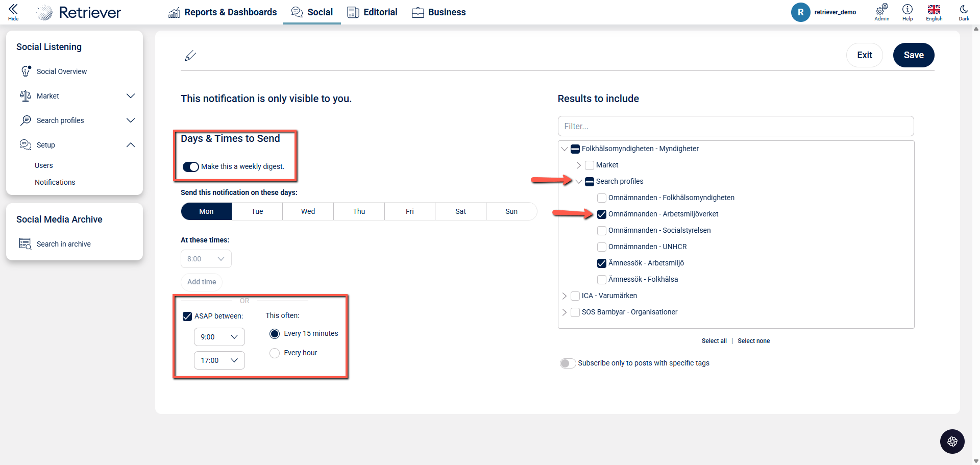Viewport: 980px width, 465px height.
Task: Toggle the weekly digest switch
Action: click(191, 167)
